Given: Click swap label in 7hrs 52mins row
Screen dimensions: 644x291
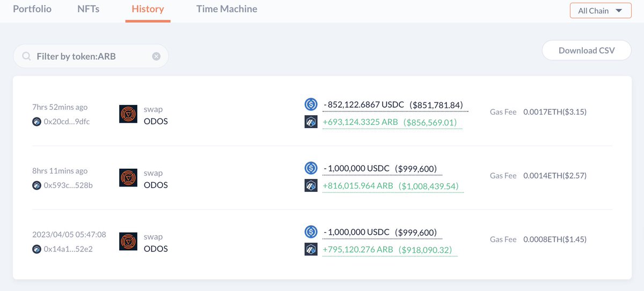Looking at the screenshot, I should pyautogui.click(x=153, y=109).
